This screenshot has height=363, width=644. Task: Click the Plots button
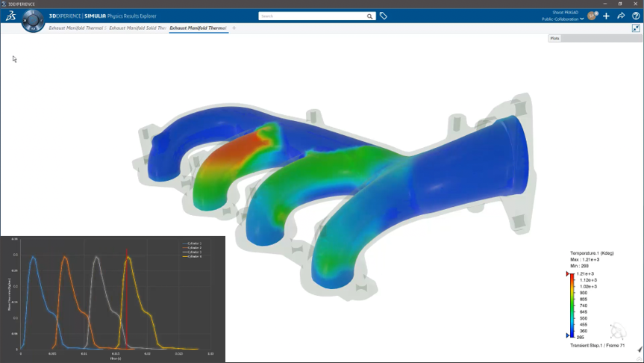[x=554, y=38]
